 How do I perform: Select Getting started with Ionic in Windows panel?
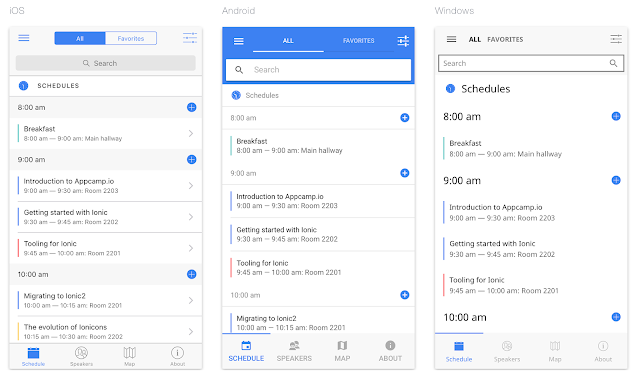(531, 249)
